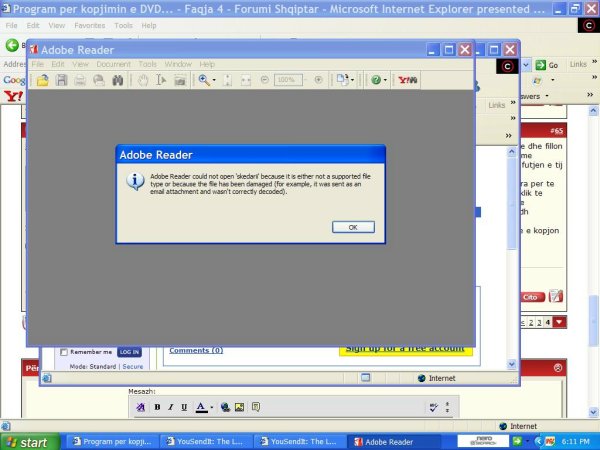Click the Nero search box in taskbar
The height and width of the screenshot is (450, 600).
coord(483,441)
